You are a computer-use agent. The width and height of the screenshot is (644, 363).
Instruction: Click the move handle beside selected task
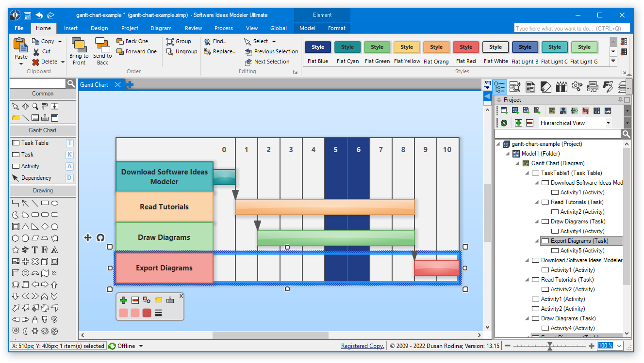coord(88,237)
